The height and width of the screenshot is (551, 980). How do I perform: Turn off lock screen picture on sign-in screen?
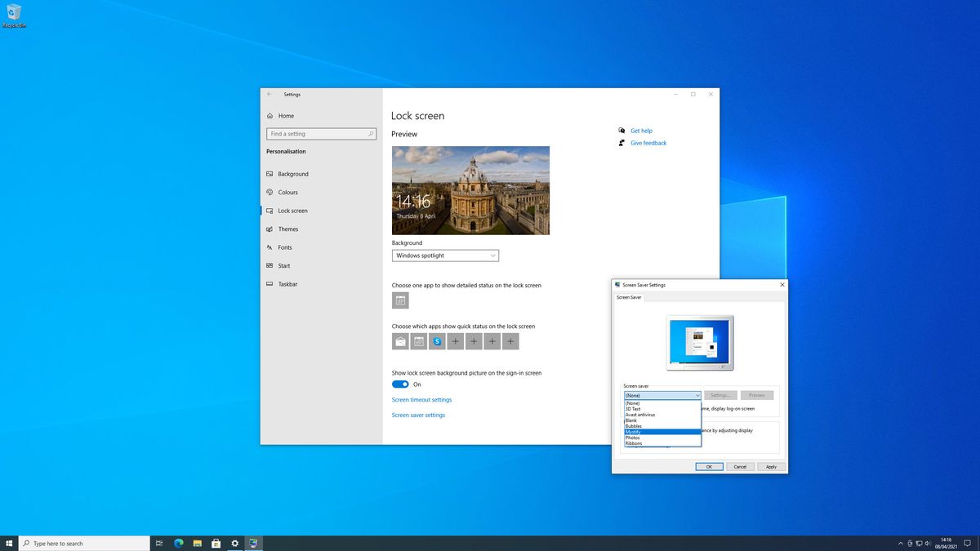(x=399, y=384)
